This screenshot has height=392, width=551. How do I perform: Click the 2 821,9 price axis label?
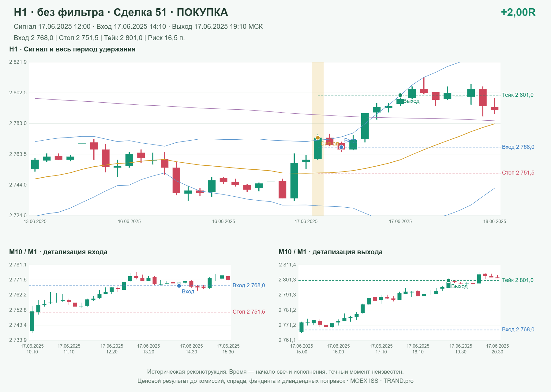coord(18,62)
